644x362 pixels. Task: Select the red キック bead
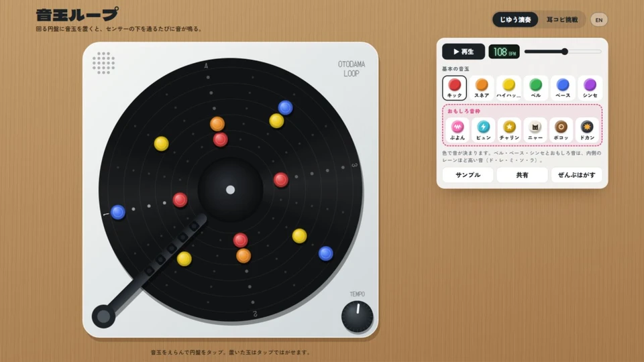pyautogui.click(x=454, y=88)
